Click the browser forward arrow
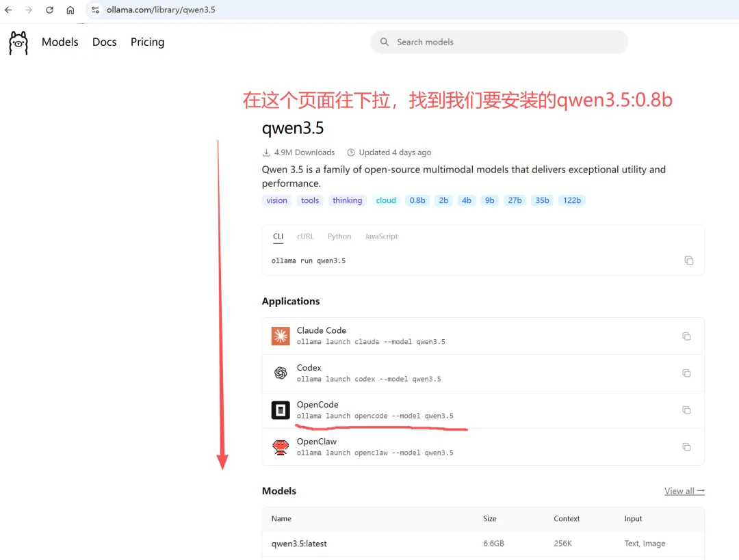The image size is (739, 560). [29, 10]
